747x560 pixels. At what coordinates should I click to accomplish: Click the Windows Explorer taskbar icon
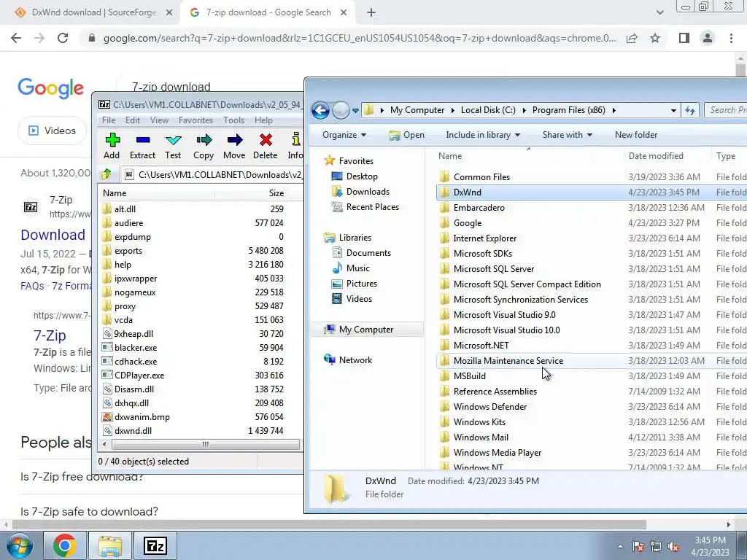[111, 545]
